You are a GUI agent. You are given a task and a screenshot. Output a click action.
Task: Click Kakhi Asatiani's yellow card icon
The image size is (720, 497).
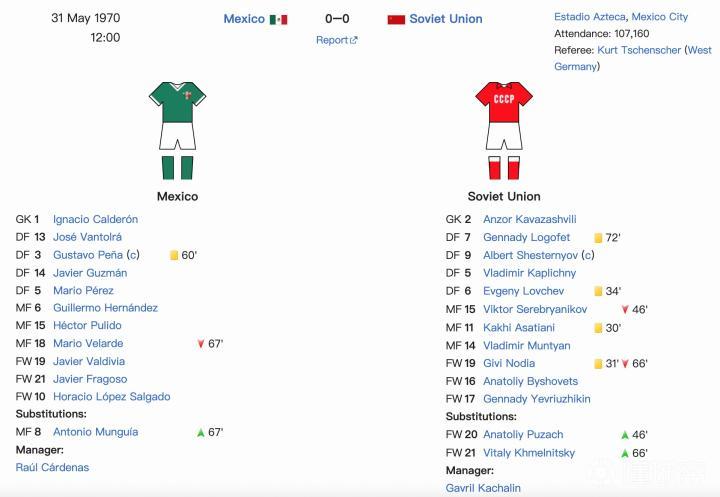598,328
